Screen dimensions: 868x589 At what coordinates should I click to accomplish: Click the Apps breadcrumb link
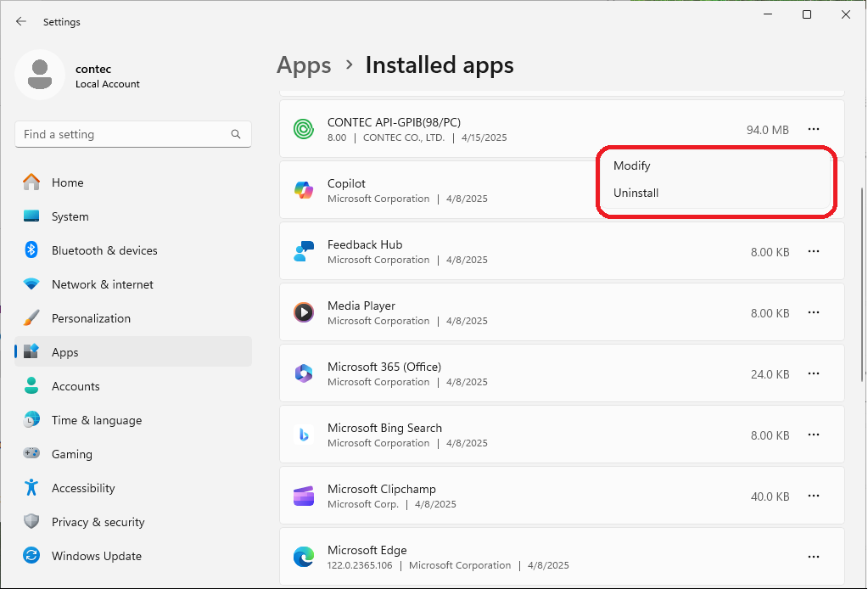(x=304, y=65)
